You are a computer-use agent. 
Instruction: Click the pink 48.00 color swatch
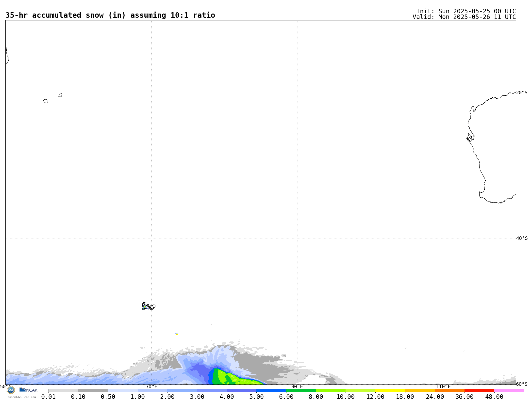coord(509,391)
